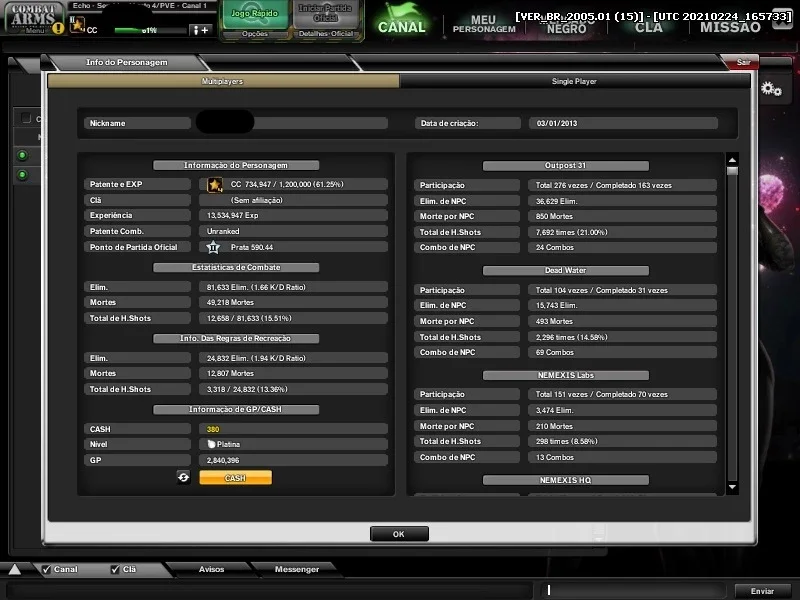Click the first green status dot

click(22, 156)
